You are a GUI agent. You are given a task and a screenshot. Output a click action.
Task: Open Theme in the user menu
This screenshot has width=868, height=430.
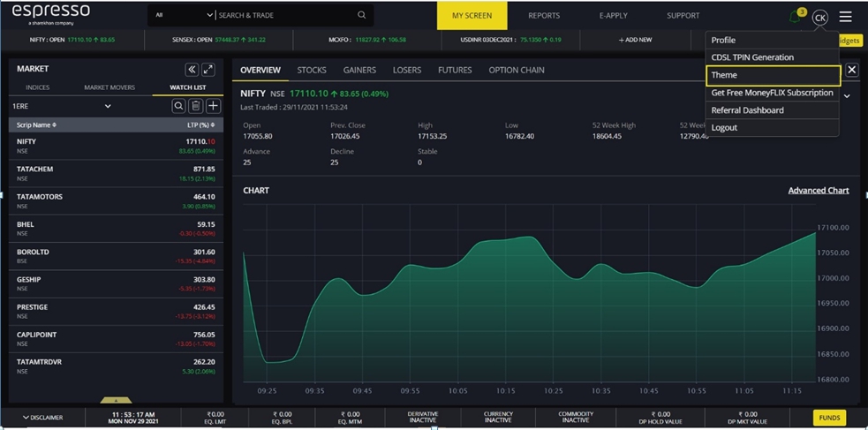click(773, 75)
